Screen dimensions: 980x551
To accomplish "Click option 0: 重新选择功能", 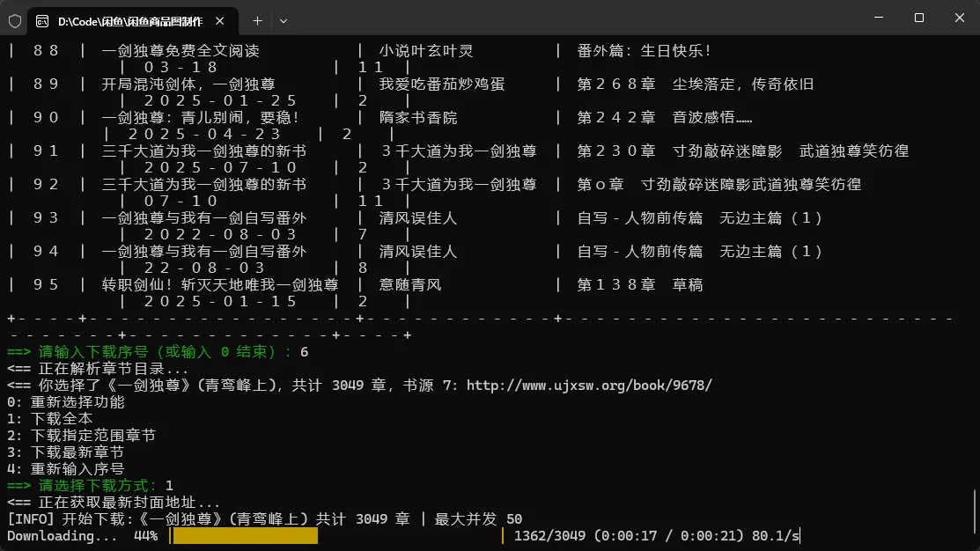I will [66, 402].
